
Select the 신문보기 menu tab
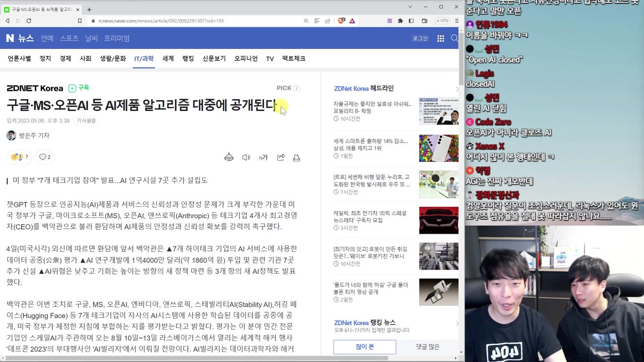(214, 58)
